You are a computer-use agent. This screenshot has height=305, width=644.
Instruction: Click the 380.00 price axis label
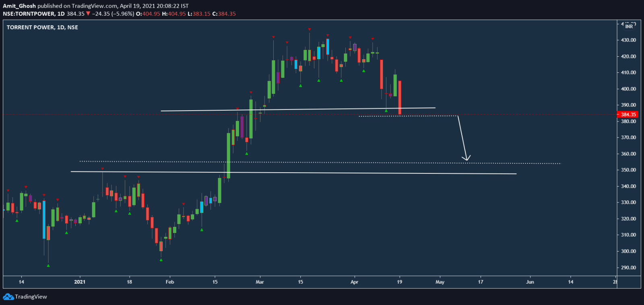pos(628,122)
